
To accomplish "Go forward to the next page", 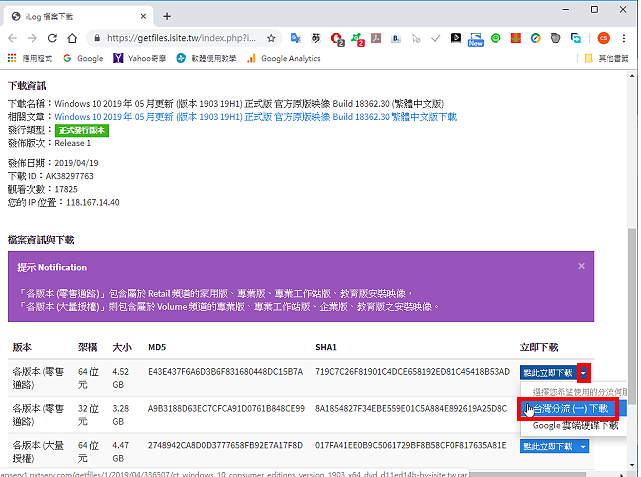I will point(32,38).
